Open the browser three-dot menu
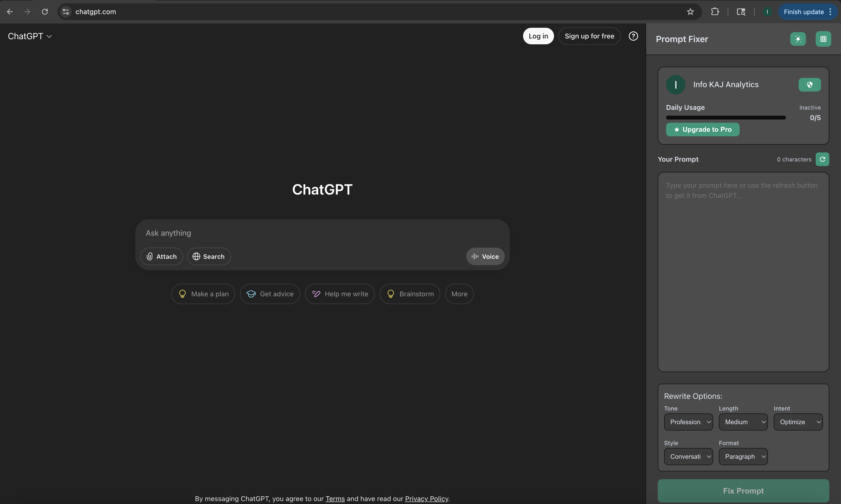 pyautogui.click(x=830, y=12)
